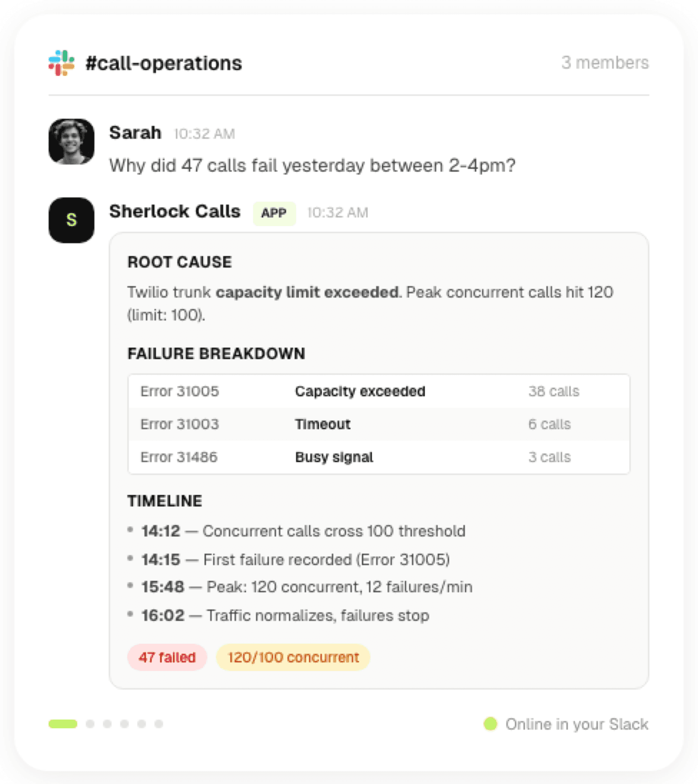
Task: Go to the third carousel dot
Action: [107, 724]
